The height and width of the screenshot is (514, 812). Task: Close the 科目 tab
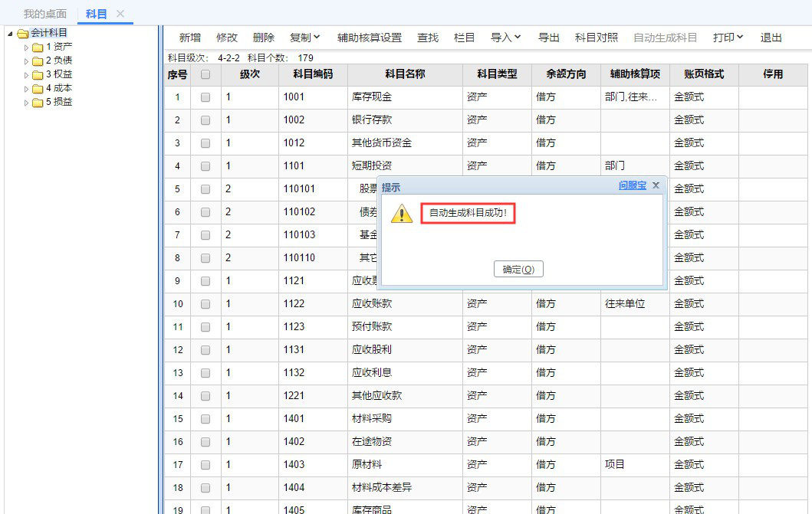120,14
